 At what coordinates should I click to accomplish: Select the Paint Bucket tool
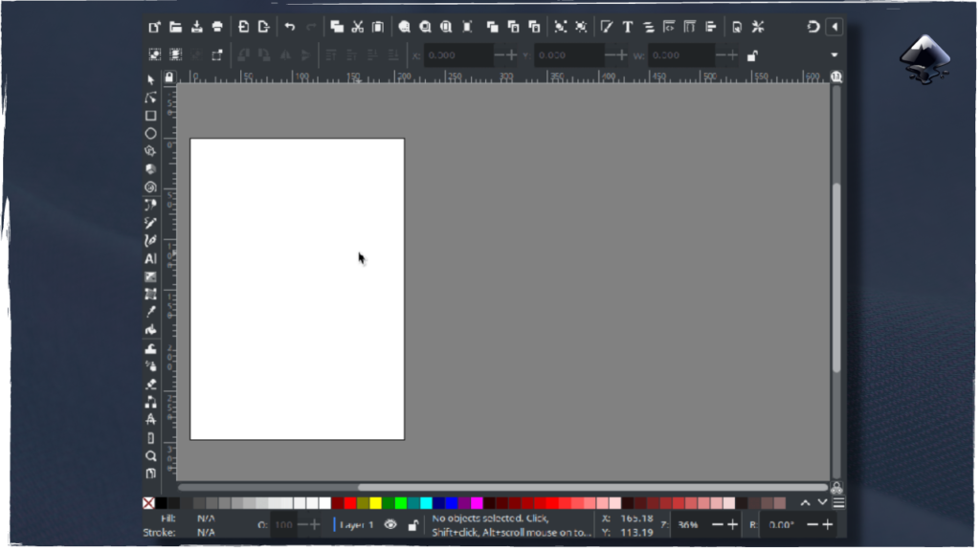[x=150, y=330]
